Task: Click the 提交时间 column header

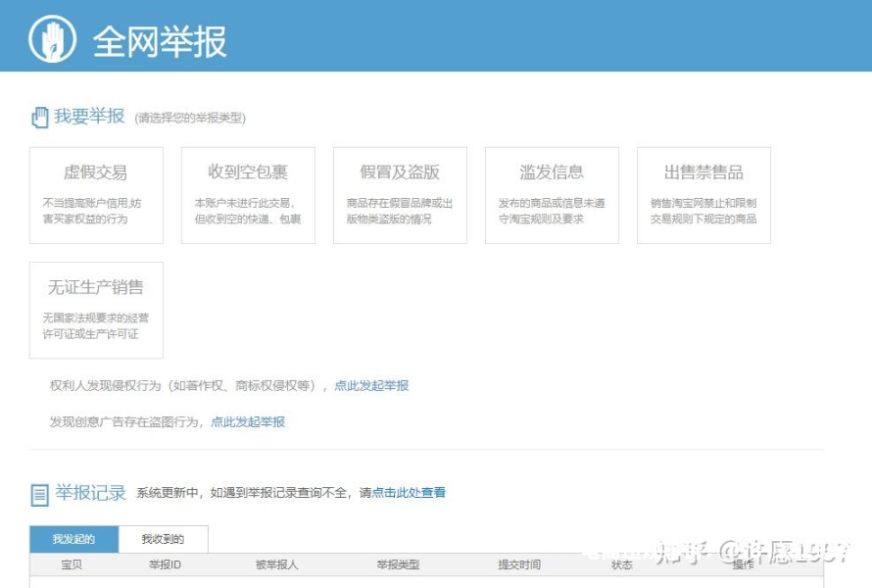Action: click(518, 565)
